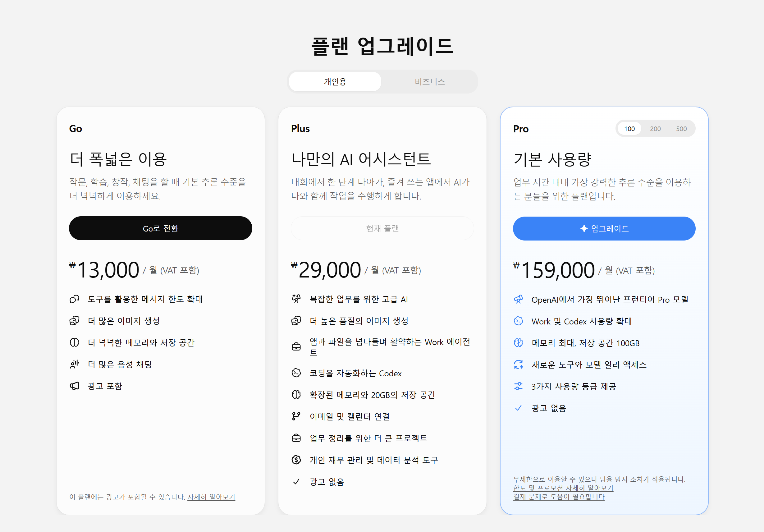Click the checkmark icon beside Pro 광고 없음
Screen dimensions: 764x532
tap(518, 408)
